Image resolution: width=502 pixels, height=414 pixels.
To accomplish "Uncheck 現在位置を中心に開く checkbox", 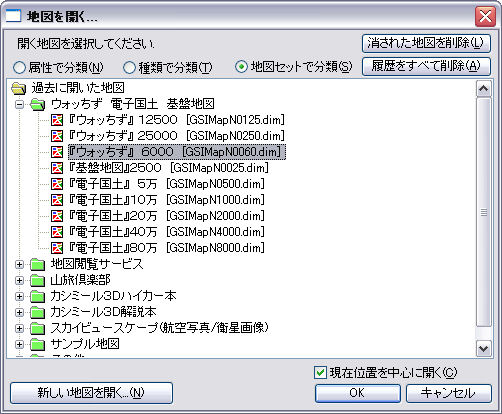I will 320,372.
